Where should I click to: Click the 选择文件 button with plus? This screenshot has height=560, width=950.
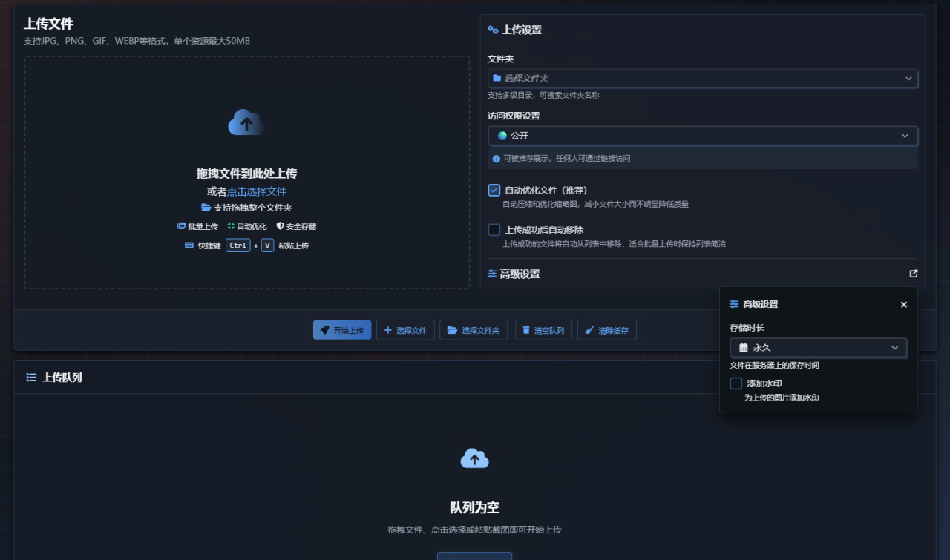point(405,330)
